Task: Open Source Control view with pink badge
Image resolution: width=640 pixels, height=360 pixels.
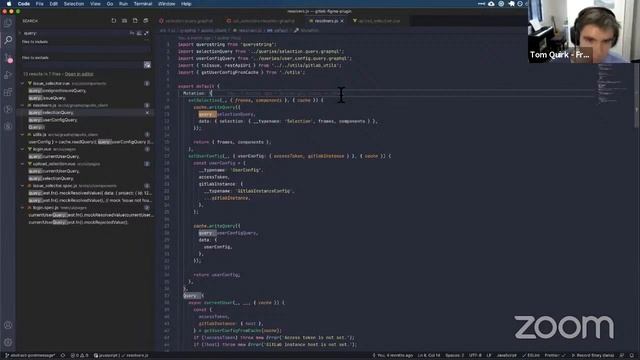Action: pos(8,58)
